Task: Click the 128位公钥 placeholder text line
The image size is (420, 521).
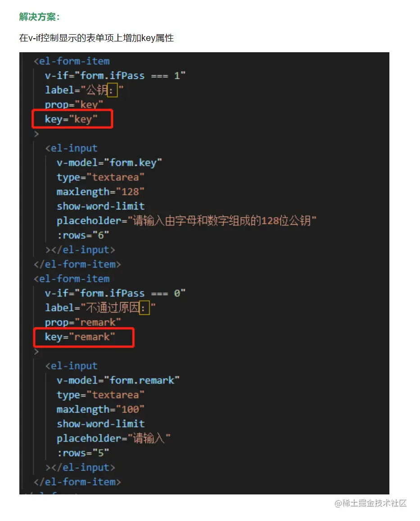Action: point(186,221)
